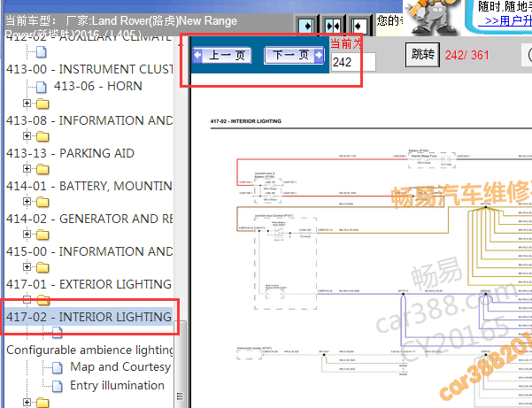Select 413-08 - INFORMATION AND tree label
Image resolution: width=532 pixels, height=408 pixels.
[x=89, y=120]
